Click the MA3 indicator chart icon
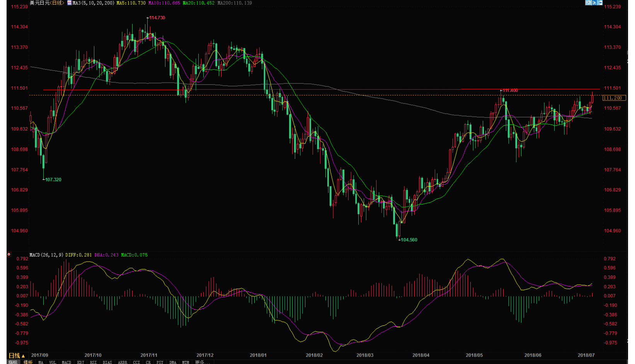This screenshot has width=635, height=364. click(70, 3)
